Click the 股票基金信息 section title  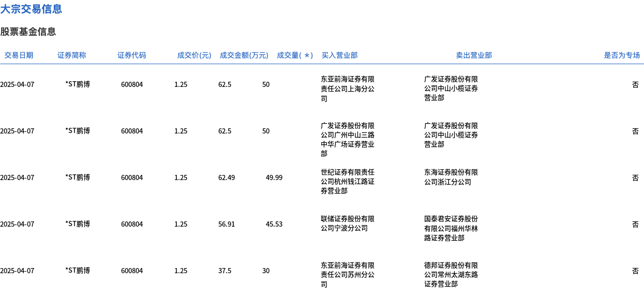pos(28,32)
